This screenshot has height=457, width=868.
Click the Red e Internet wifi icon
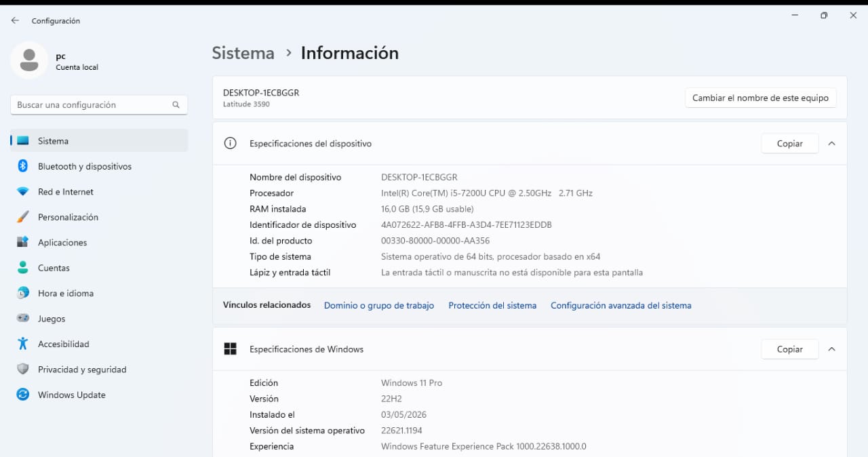(x=23, y=192)
